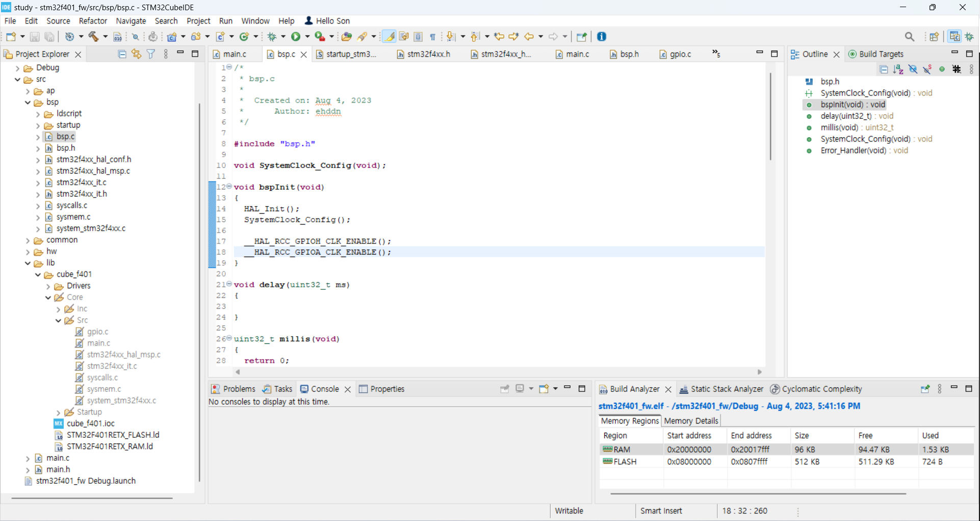
Task: Click the Information Center 'i' icon
Action: [602, 37]
